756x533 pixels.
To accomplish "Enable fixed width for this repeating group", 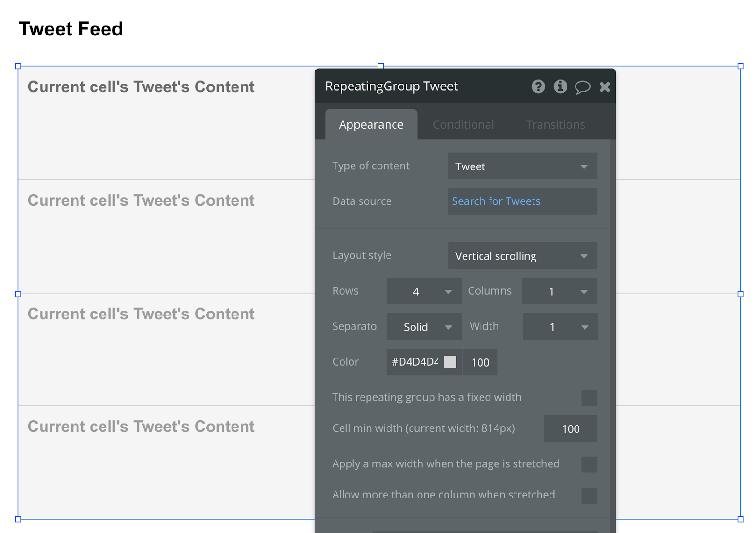I will click(589, 398).
